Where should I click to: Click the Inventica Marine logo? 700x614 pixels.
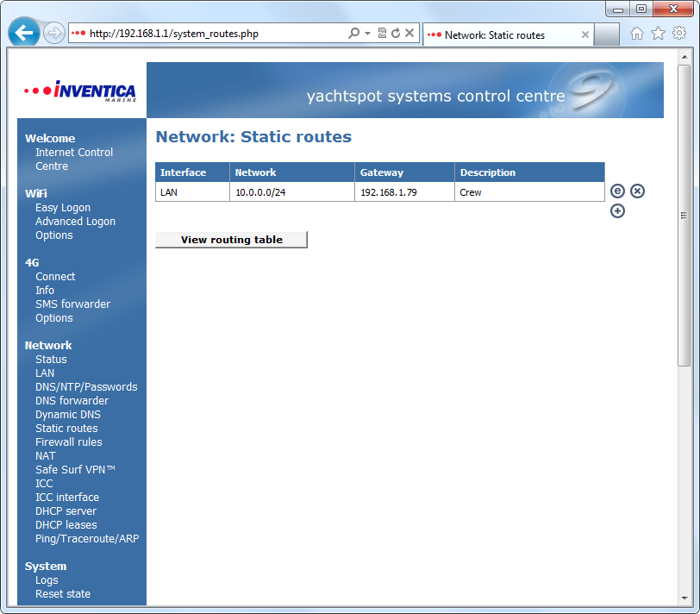click(x=80, y=91)
